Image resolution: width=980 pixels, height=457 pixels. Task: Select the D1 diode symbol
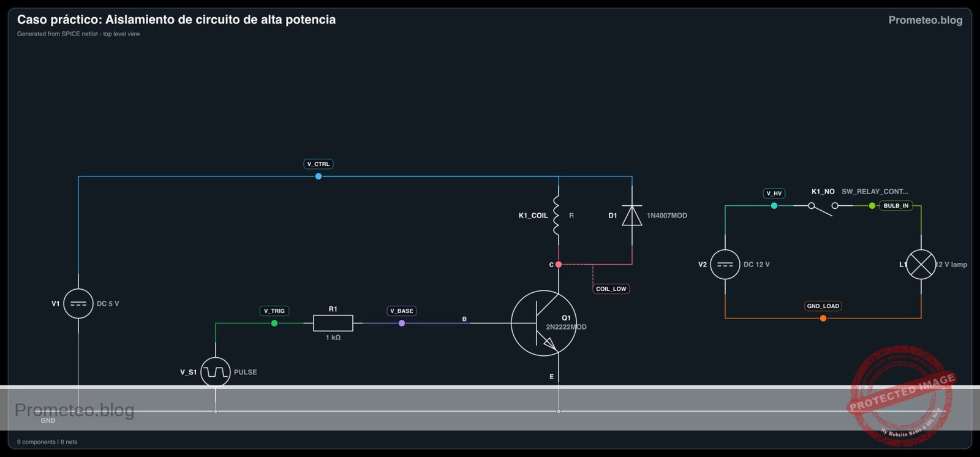[x=632, y=215]
